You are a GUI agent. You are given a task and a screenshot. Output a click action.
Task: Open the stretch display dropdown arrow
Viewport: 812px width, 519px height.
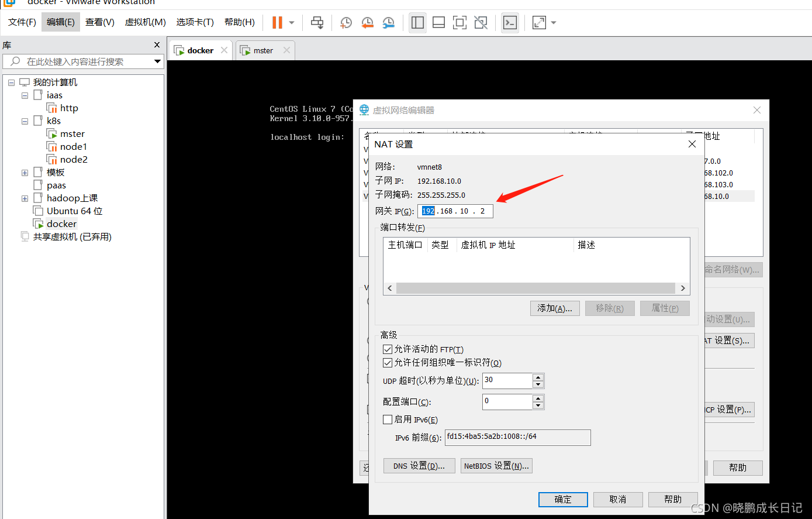click(554, 23)
